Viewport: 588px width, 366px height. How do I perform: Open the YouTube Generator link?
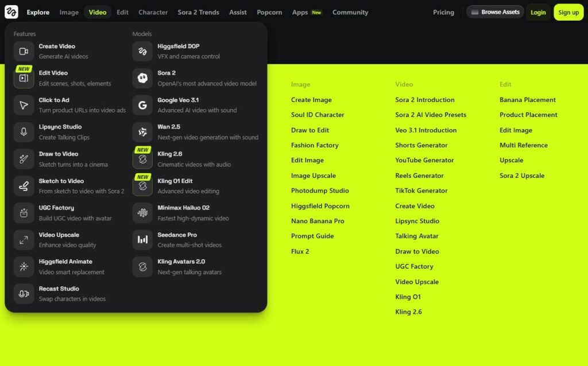point(424,160)
